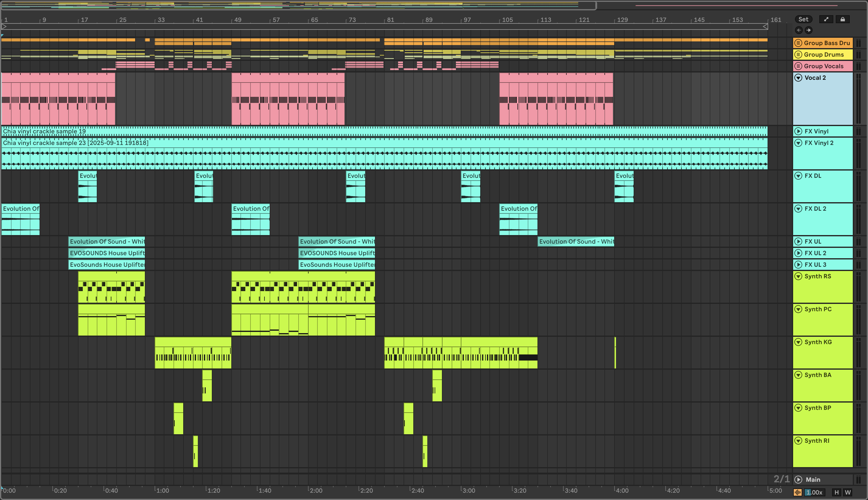Unfold the FX UL 2 track
The height and width of the screenshot is (500, 868).
798,253
